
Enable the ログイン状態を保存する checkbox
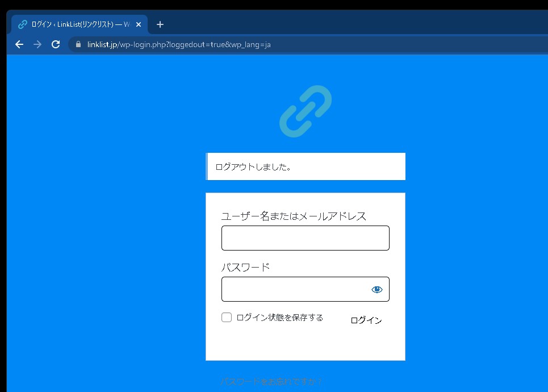pyautogui.click(x=227, y=318)
